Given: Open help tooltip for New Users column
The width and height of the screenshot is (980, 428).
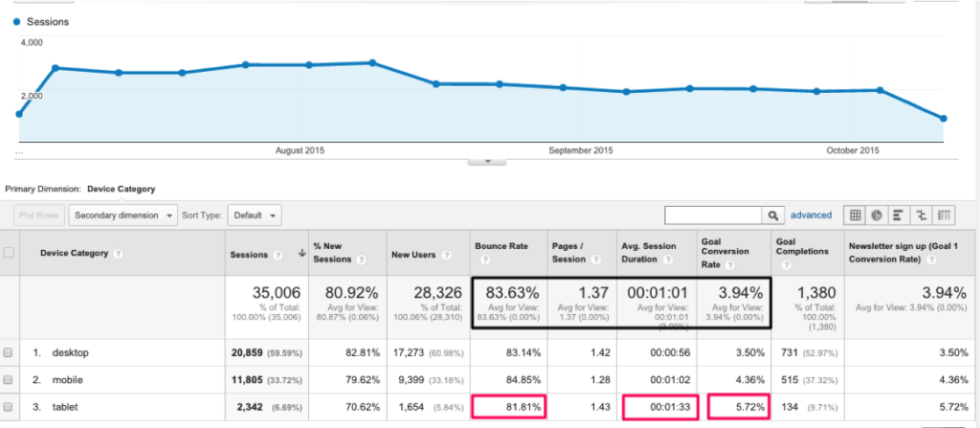Looking at the screenshot, I should pyautogui.click(x=447, y=255).
